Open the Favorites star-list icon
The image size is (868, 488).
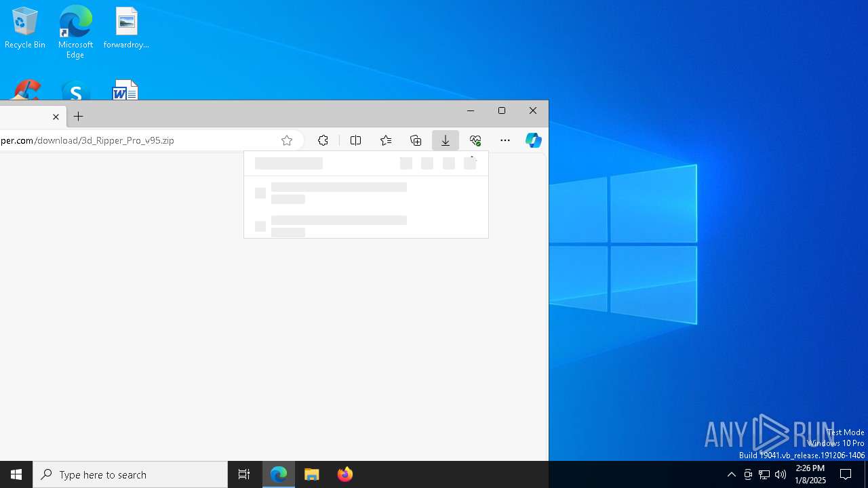386,140
